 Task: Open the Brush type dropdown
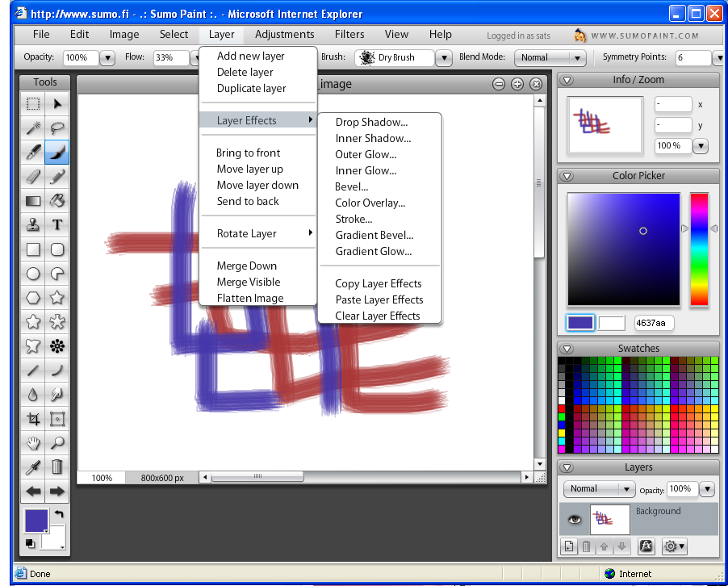[442, 57]
